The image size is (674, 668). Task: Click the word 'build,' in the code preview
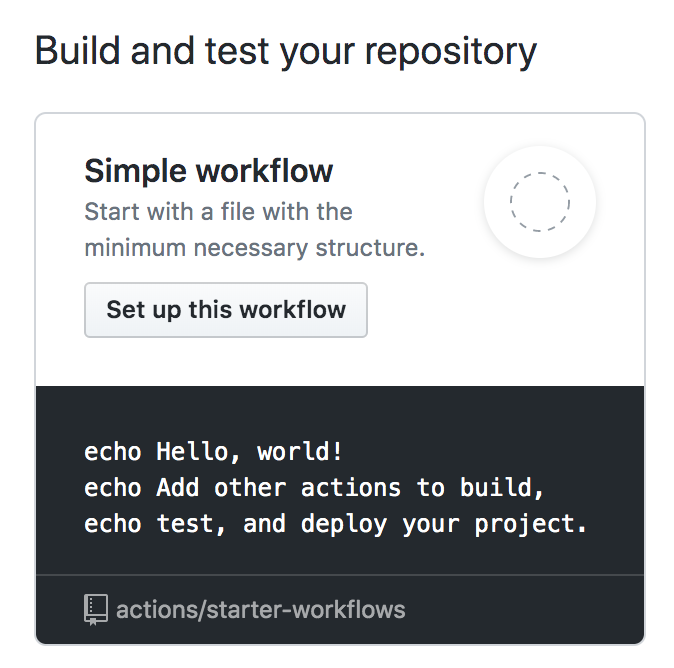(521, 487)
